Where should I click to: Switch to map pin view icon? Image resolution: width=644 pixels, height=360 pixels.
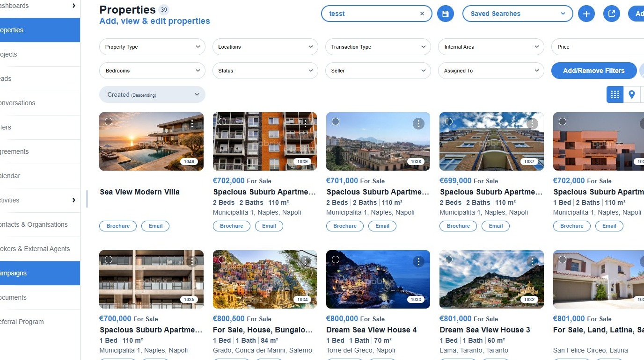[x=632, y=94]
